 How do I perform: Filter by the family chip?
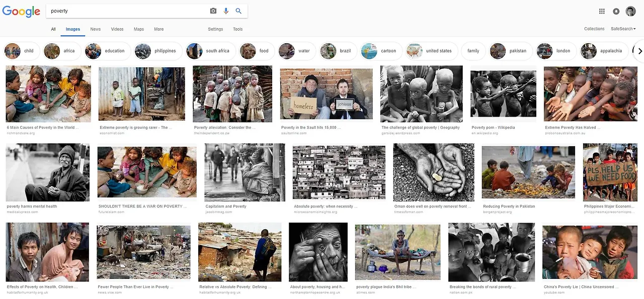(473, 51)
